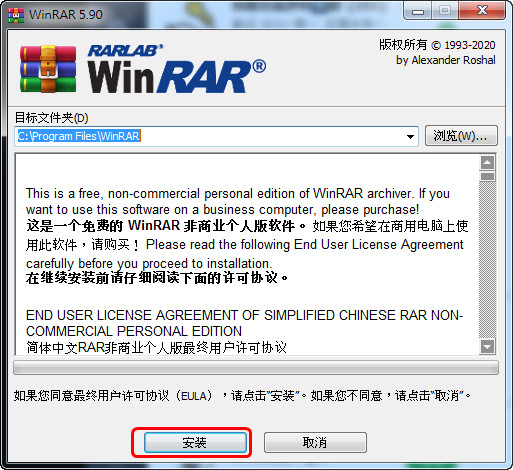
Task: Click the WinRAR title bar icon
Action: 16,15
